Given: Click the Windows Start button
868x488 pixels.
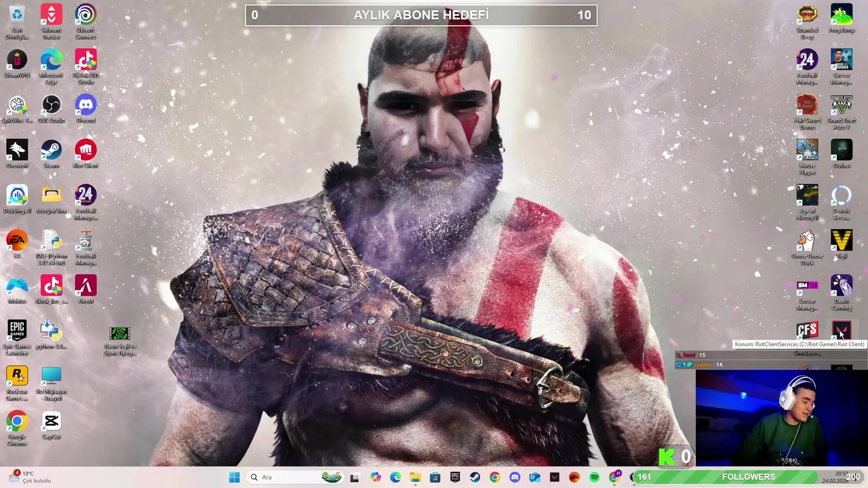Looking at the screenshot, I should coord(234,477).
